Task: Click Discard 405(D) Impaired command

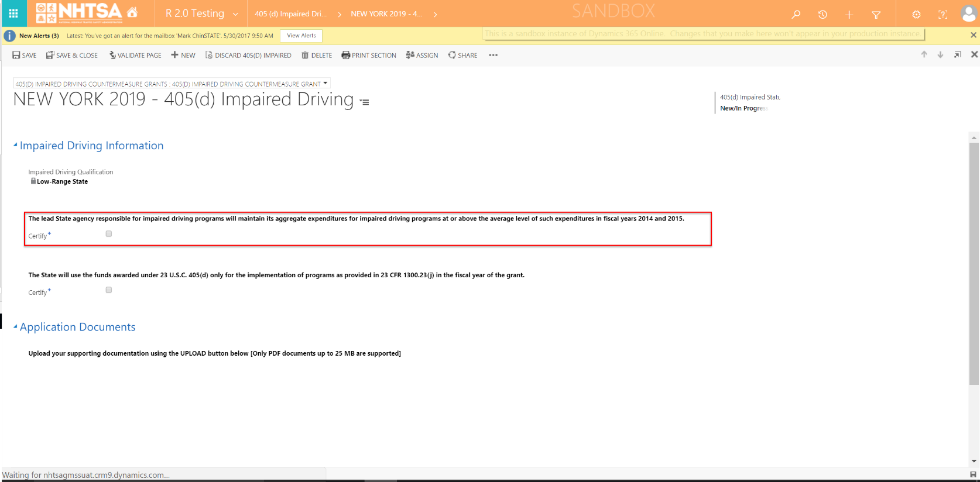Action: tap(248, 55)
